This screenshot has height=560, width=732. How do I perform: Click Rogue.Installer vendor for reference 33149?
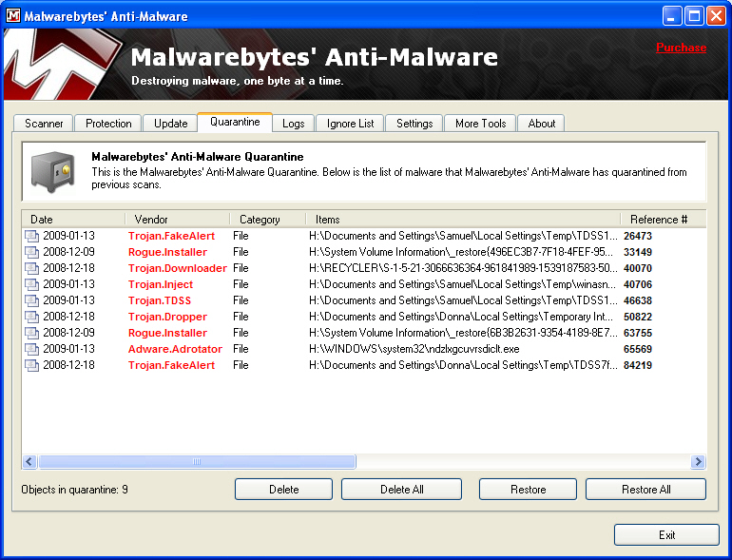click(167, 252)
